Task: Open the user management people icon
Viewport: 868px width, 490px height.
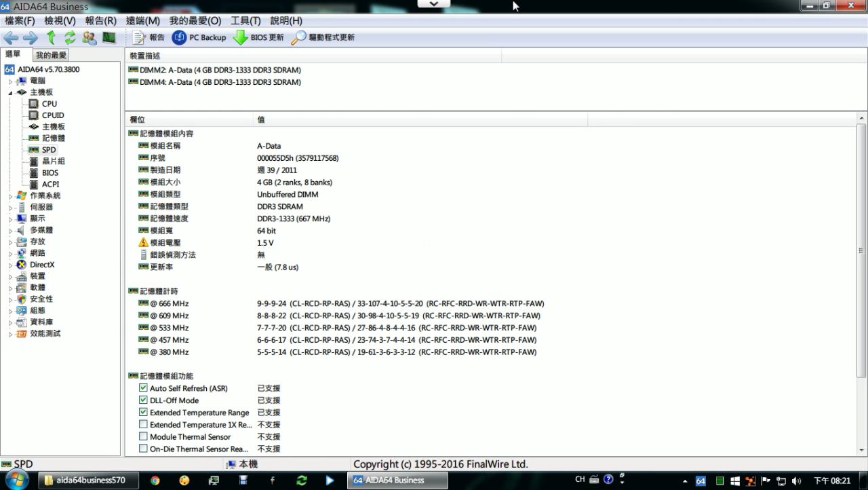Action: (89, 38)
